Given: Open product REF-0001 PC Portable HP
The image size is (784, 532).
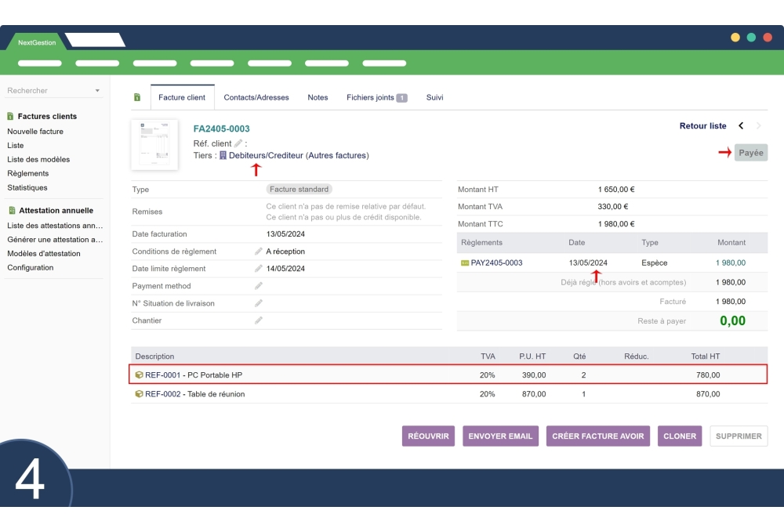Looking at the screenshot, I should click(x=194, y=375).
